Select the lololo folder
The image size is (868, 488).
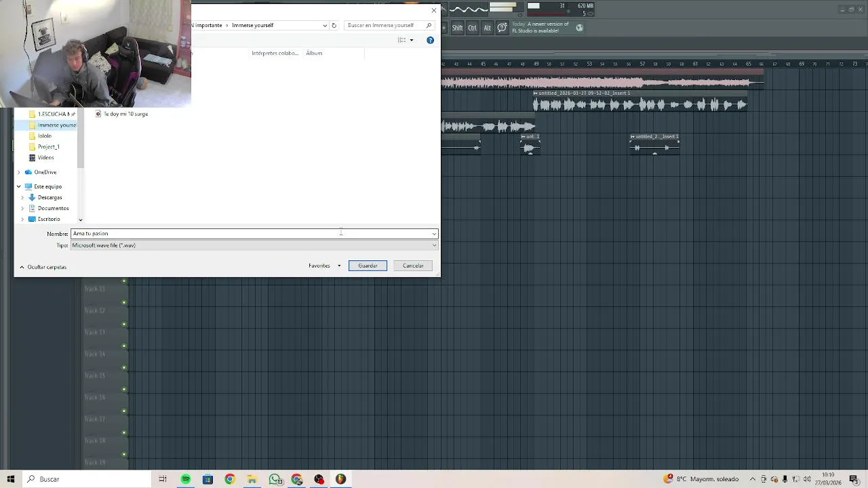coord(40,136)
